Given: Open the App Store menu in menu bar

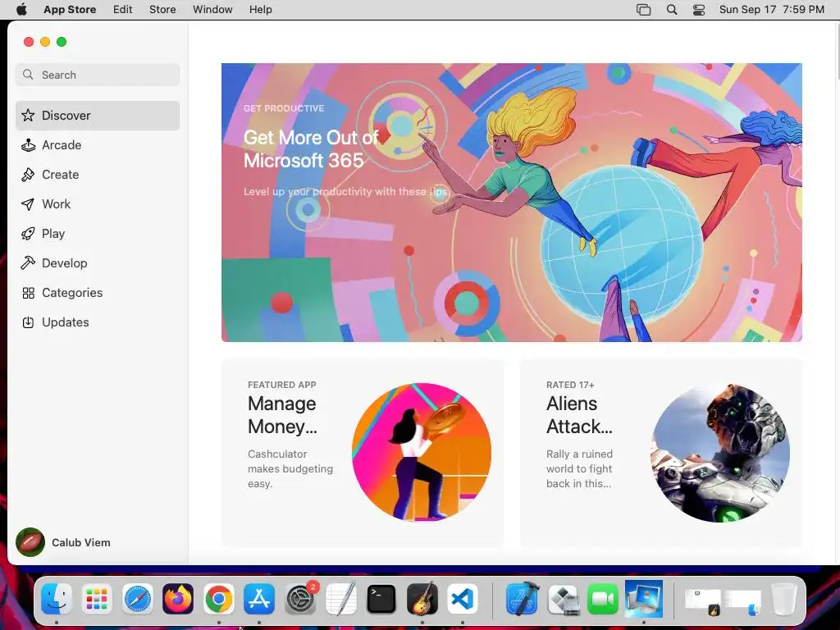Looking at the screenshot, I should pyautogui.click(x=70, y=10).
